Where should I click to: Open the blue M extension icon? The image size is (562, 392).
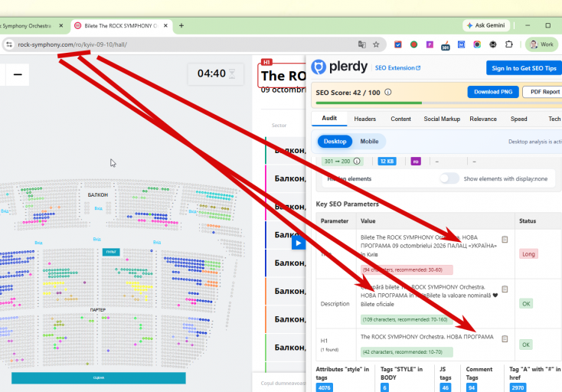[461, 44]
